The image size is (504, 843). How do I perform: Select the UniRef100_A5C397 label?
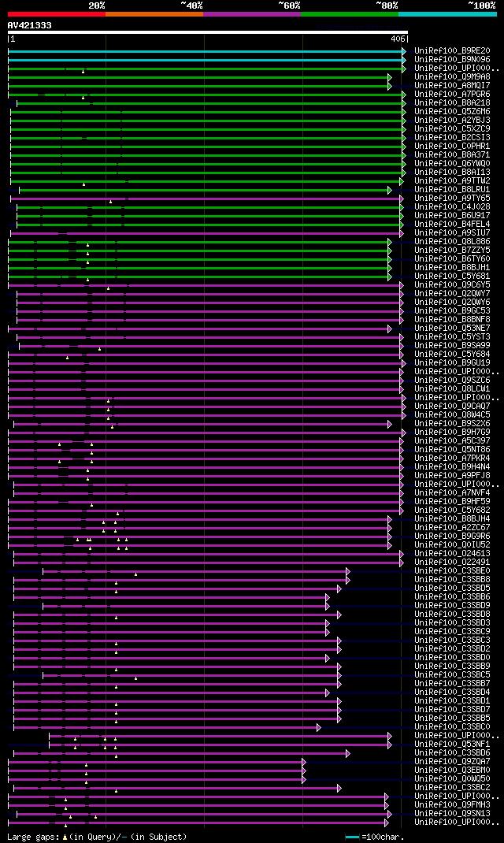coord(452,441)
